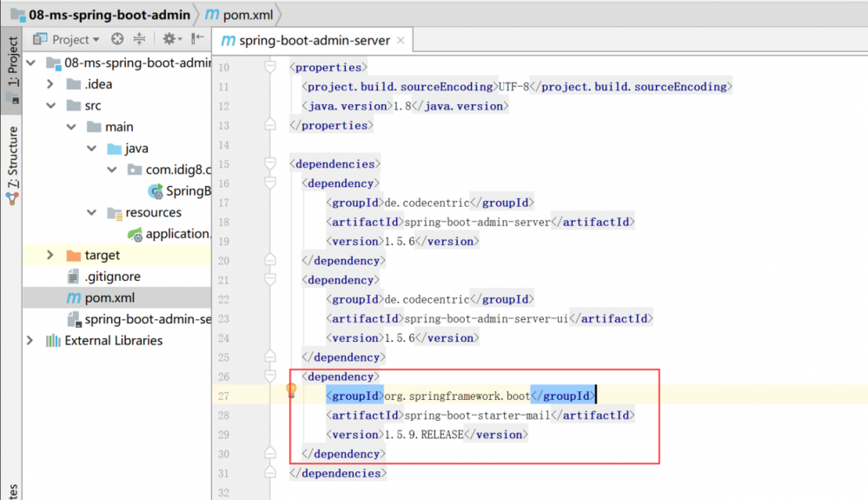The height and width of the screenshot is (500, 868).
Task: Click the intention lightbulb on line 27
Action: 291,390
